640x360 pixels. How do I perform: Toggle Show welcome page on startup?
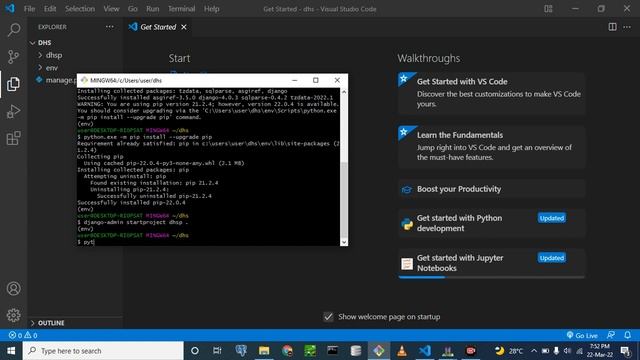coord(328,317)
